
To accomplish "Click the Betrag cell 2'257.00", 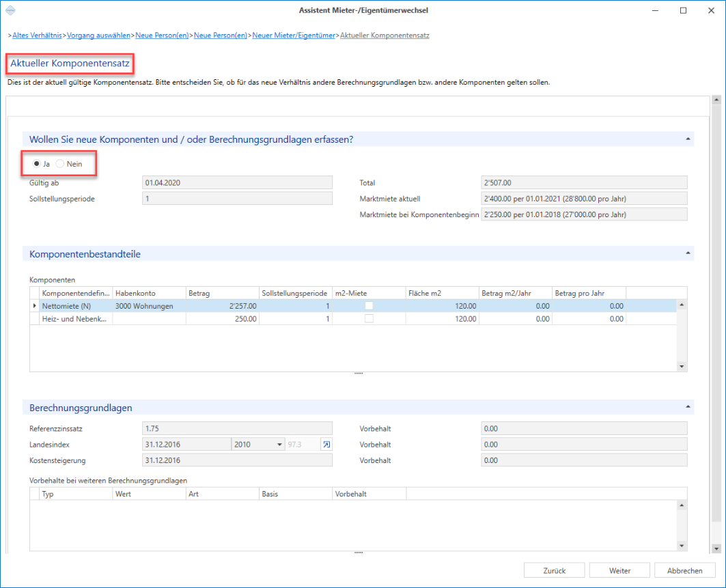I will 222,305.
